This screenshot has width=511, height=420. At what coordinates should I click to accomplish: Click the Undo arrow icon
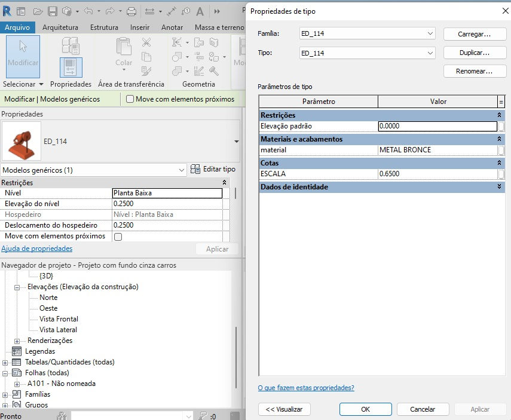coord(88,11)
